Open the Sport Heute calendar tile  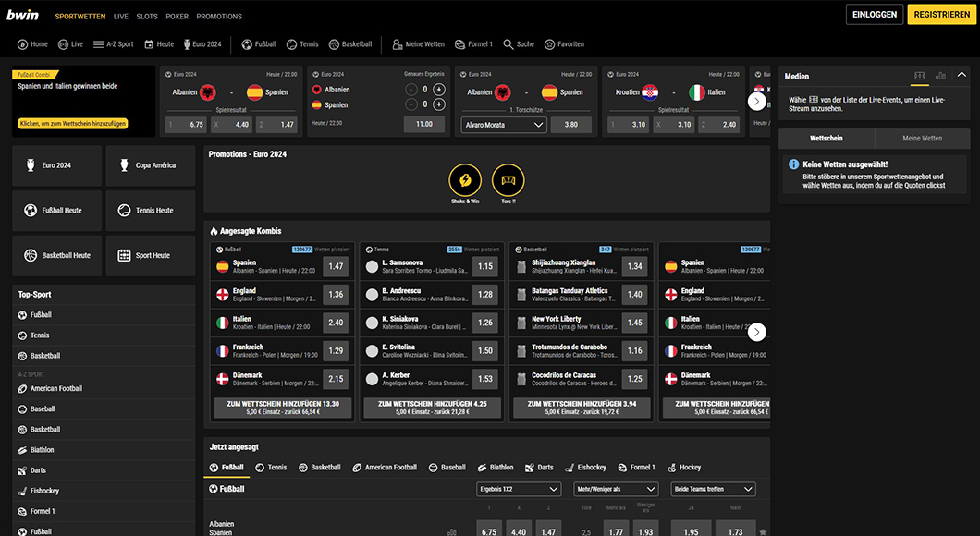click(x=151, y=255)
